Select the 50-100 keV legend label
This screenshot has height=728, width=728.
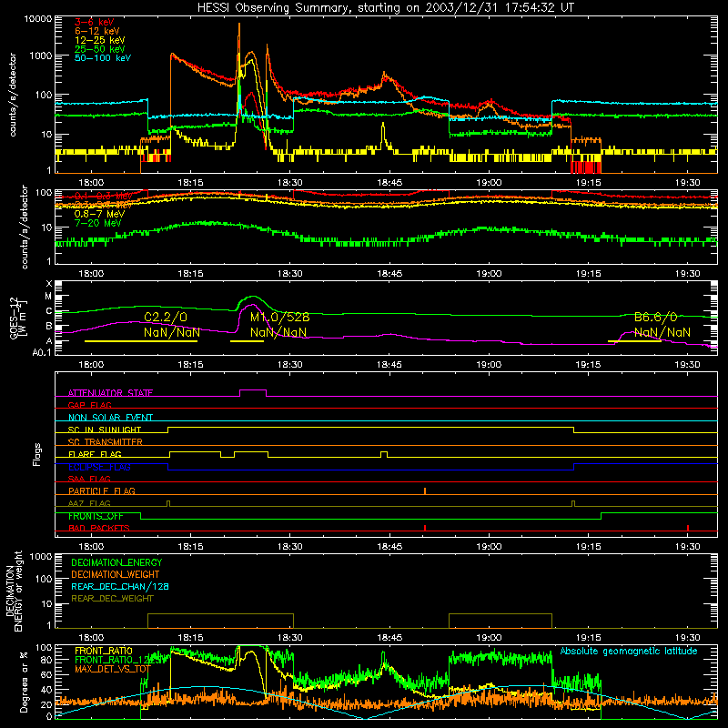tap(103, 58)
